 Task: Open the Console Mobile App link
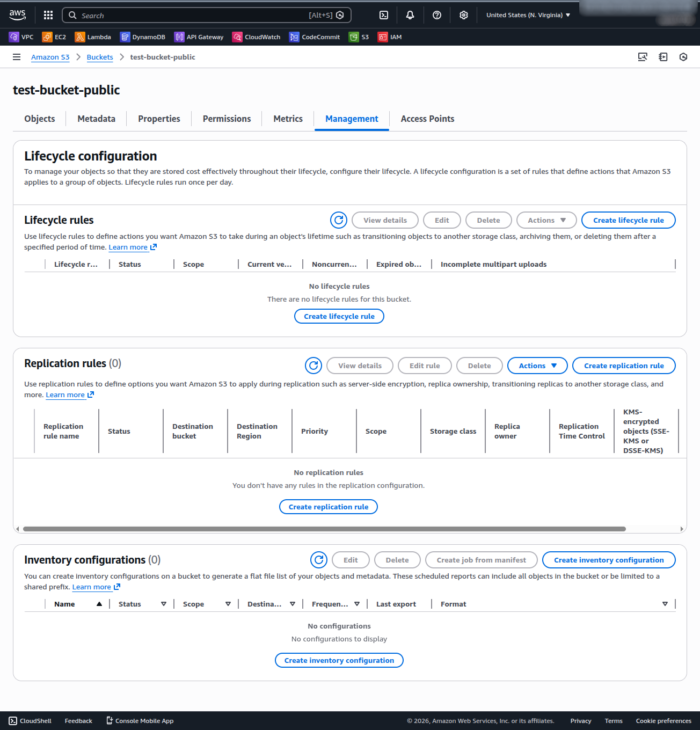140,721
